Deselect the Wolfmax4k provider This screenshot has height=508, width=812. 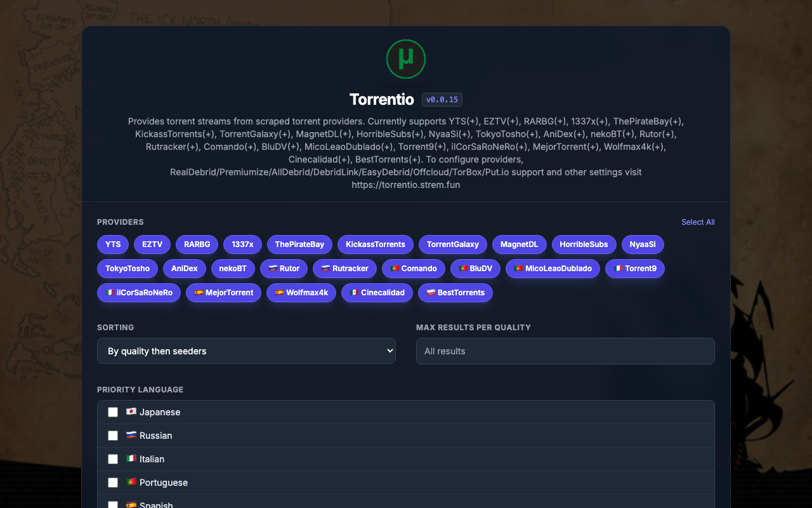301,293
